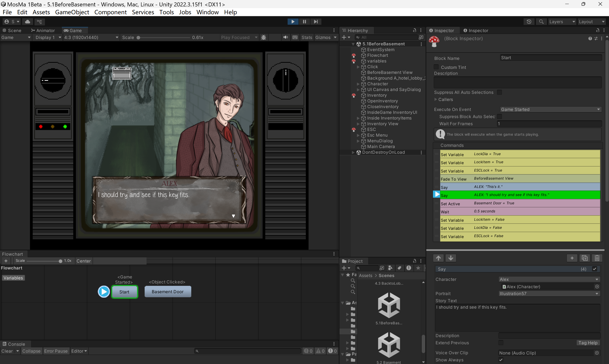Open the Character Alex dropdown
This screenshot has width=609, height=364.
(549, 279)
